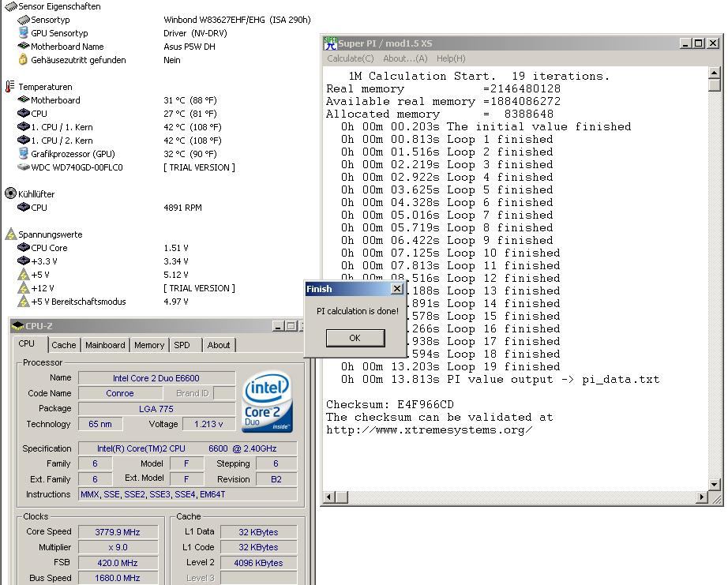Open the Calculate(C) menu in Super PI

point(350,58)
